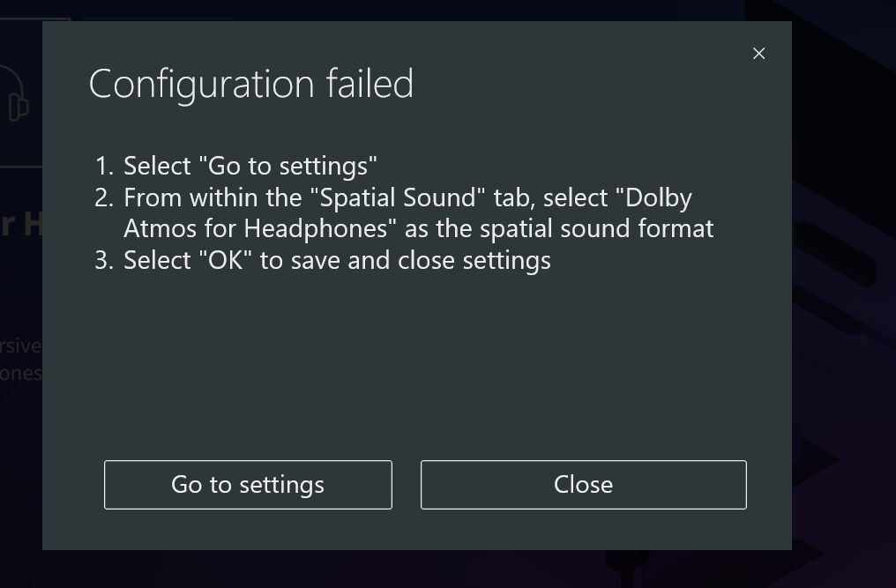Image resolution: width=896 pixels, height=588 pixels.
Task: Click the quoted "Go to settings" text in step 1
Action: 287,166
